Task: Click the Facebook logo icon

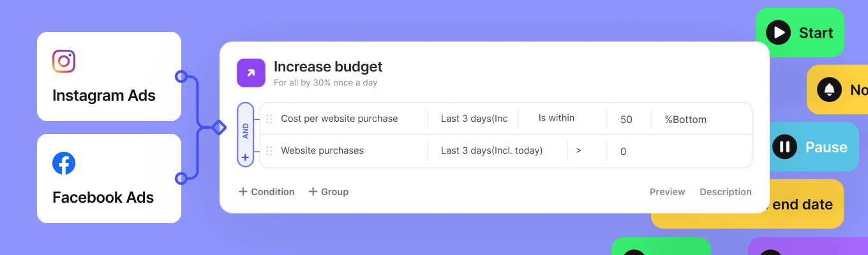Action: [64, 163]
